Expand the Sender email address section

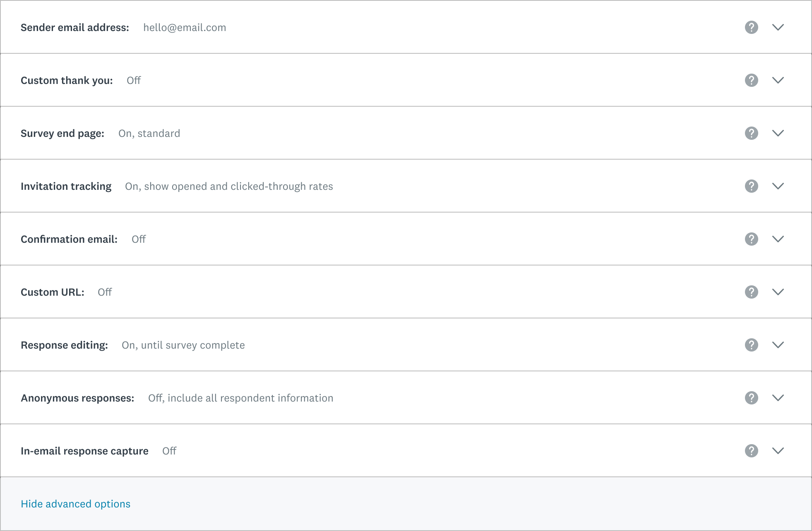(x=778, y=27)
